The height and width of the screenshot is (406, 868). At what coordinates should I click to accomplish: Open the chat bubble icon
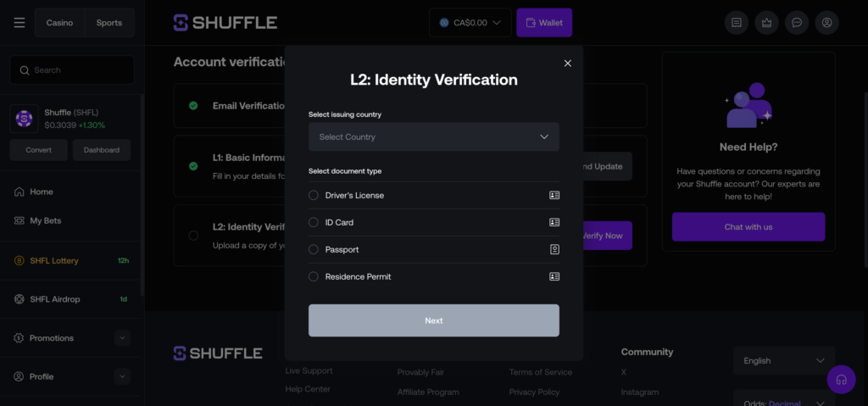tap(797, 23)
